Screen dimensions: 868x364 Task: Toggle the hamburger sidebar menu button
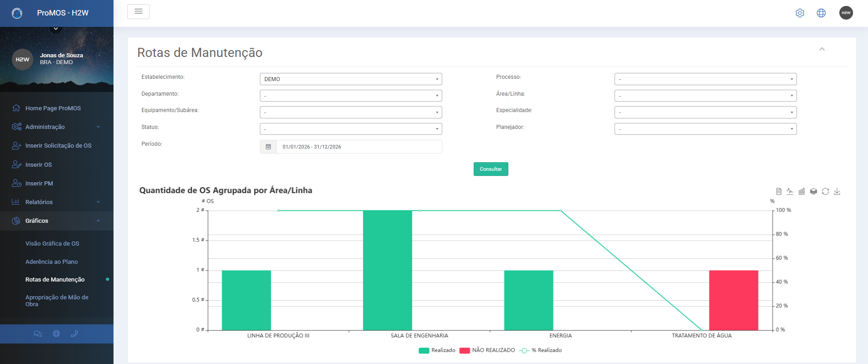click(138, 11)
